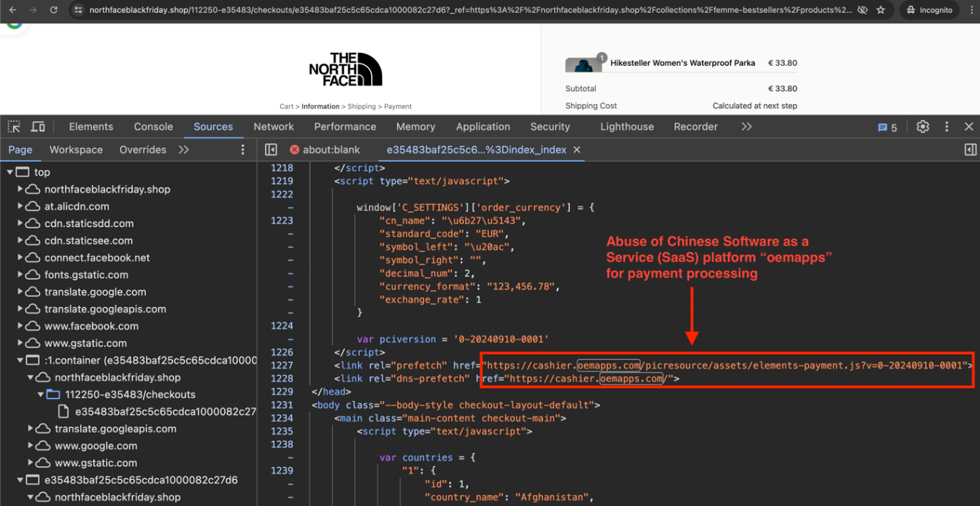Close the e35483baf25c5c6 index file tab
Image resolution: width=980 pixels, height=506 pixels.
576,150
